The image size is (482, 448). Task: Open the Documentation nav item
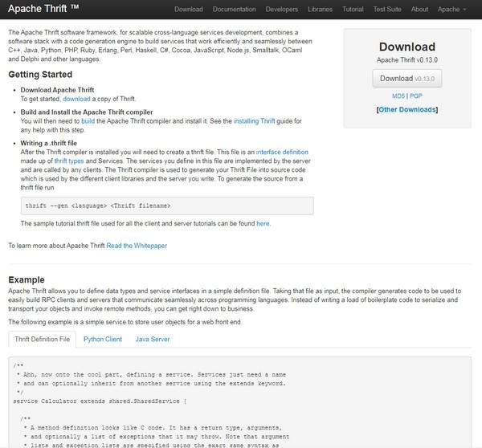pos(233,10)
